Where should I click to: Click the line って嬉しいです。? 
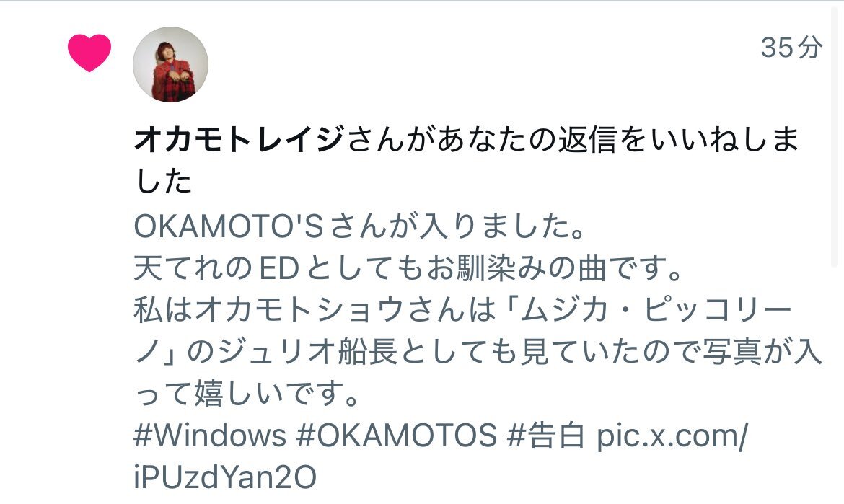(246, 394)
